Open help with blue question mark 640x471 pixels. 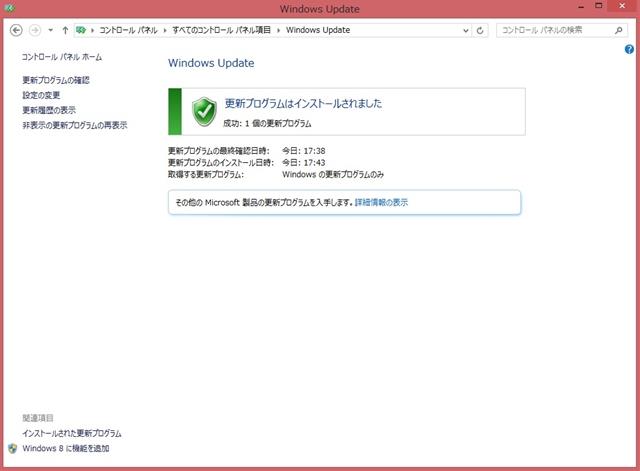coord(629,49)
